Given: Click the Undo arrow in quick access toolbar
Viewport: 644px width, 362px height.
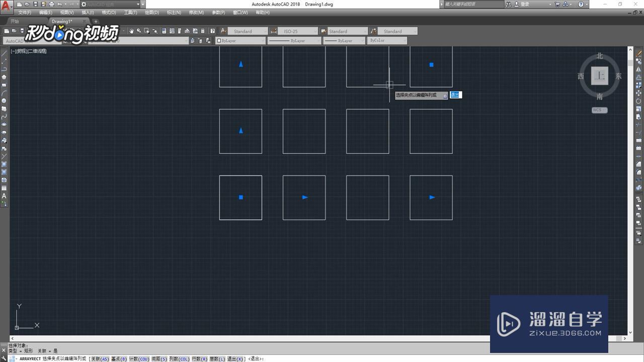Looking at the screenshot, I should (x=59, y=4).
